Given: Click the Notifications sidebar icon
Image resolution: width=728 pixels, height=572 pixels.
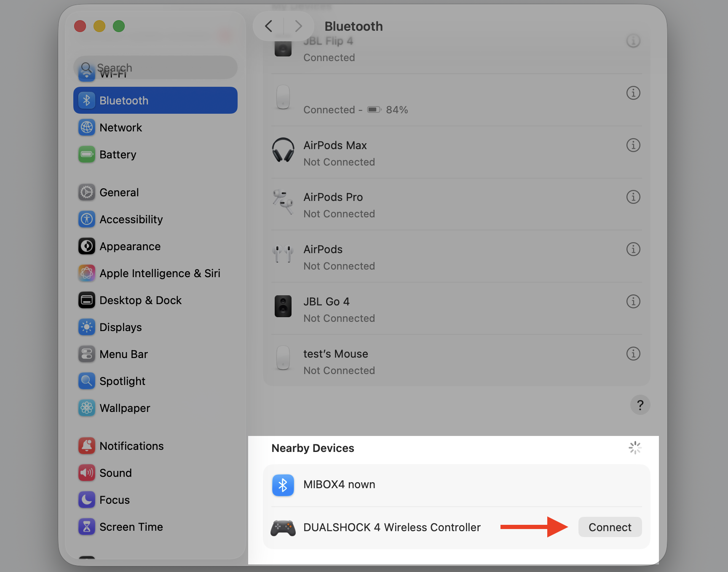Looking at the screenshot, I should 87,446.
